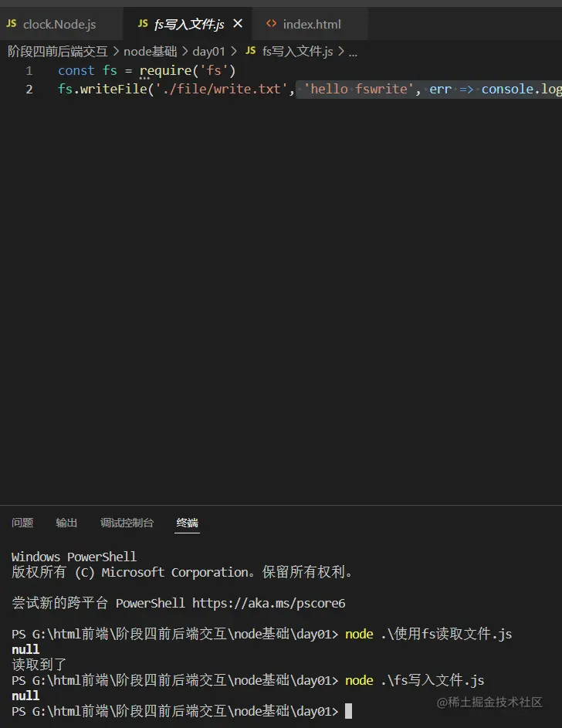Click breadcrumb file fs写入文件.js
This screenshot has width=562, height=728.
coord(297,51)
